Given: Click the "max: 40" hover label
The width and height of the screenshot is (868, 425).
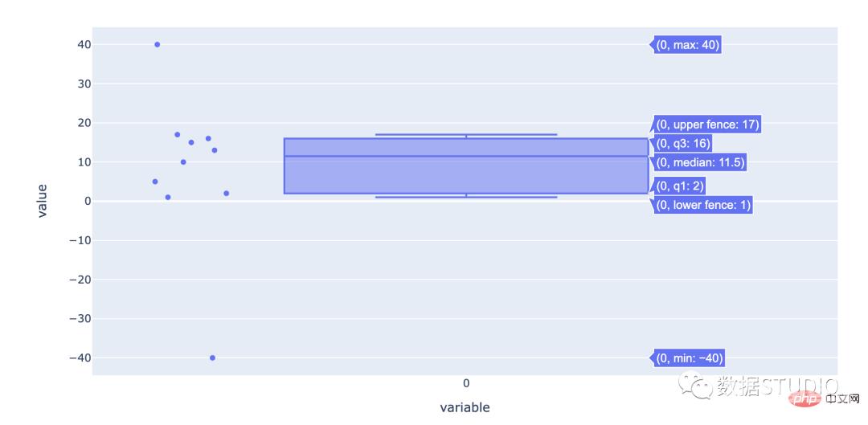Looking at the screenshot, I should pos(687,45).
